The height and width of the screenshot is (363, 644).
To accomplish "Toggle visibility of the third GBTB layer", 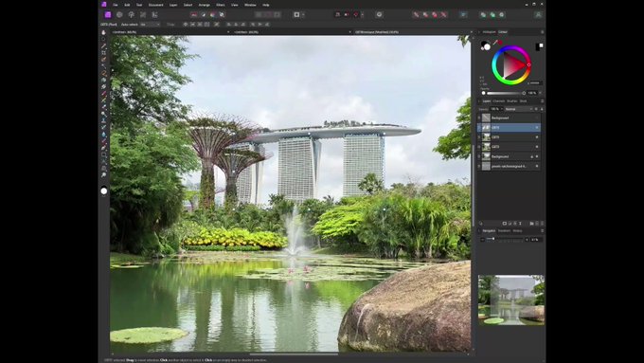I will (x=537, y=147).
